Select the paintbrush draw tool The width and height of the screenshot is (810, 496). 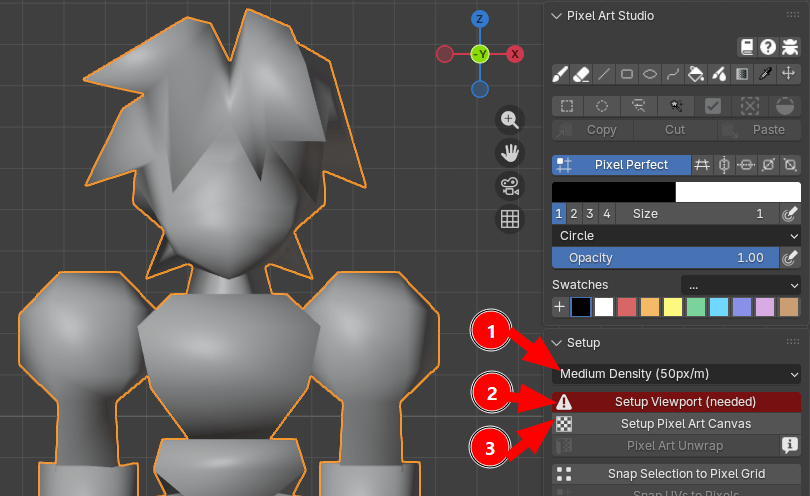(559, 74)
